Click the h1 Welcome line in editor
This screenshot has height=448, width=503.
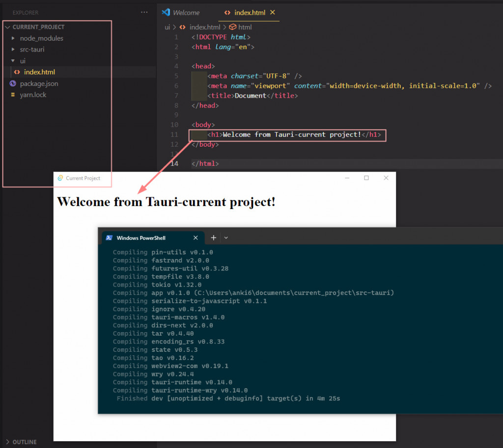(294, 134)
